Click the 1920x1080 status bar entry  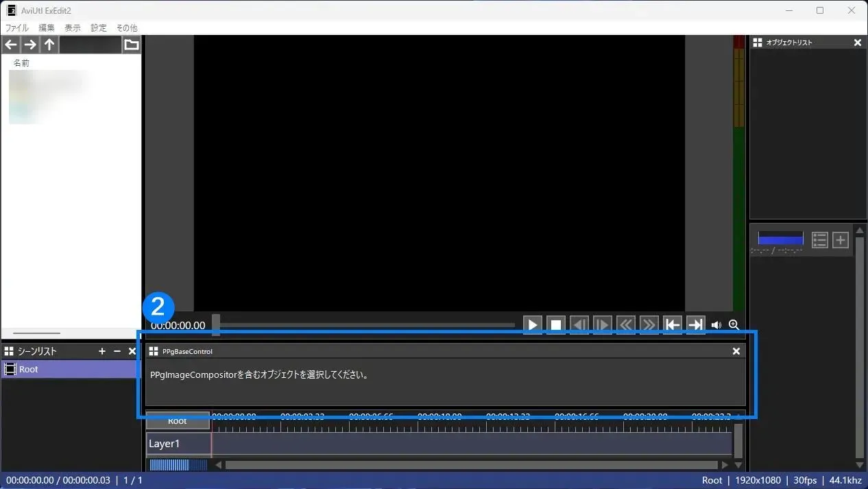tap(757, 480)
